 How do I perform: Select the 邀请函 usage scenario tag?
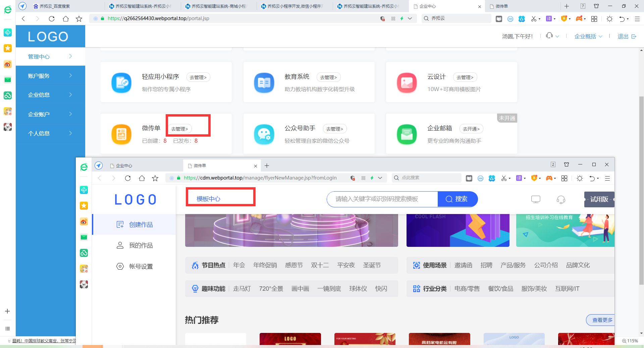[463, 265]
